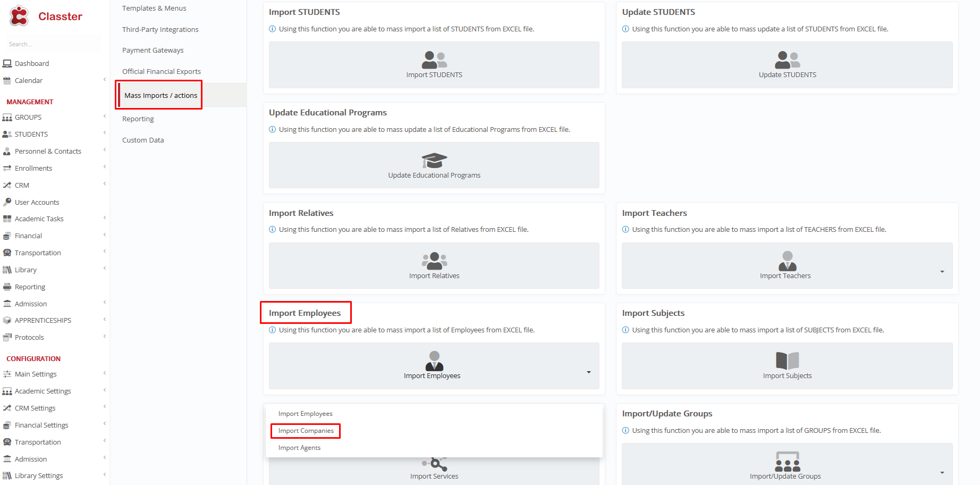Click the graduation cap Update Educational Programs icon

[x=434, y=160]
